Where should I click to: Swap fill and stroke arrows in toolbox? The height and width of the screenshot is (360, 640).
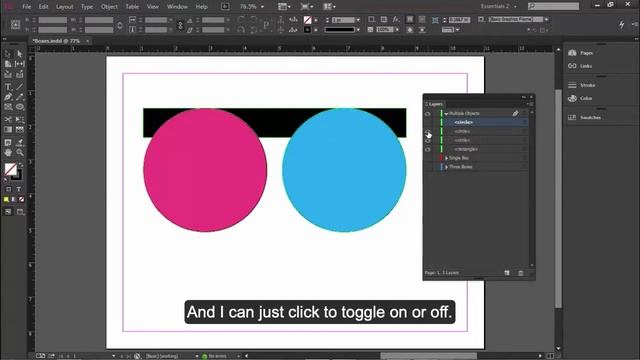(x=21, y=165)
